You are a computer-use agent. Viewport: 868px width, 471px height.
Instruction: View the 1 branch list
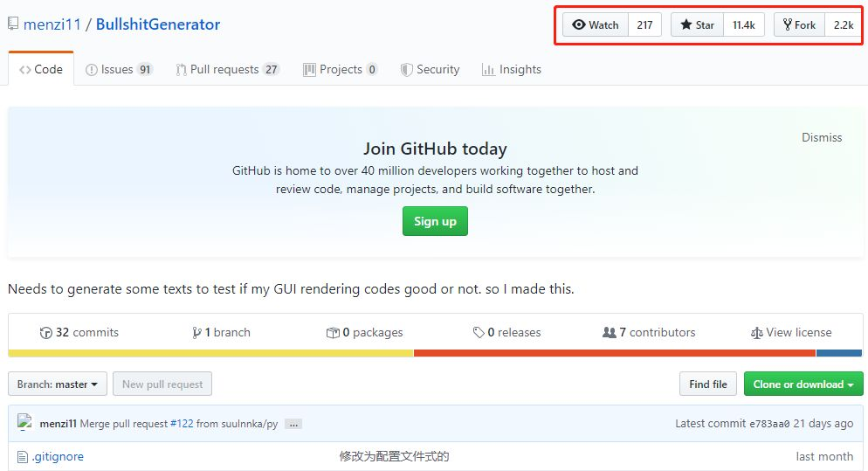tap(221, 332)
